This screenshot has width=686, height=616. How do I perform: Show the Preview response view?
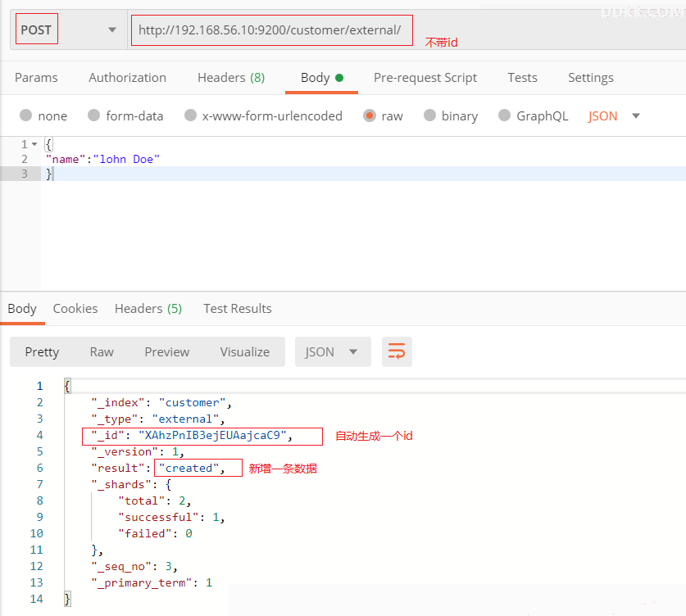(x=166, y=352)
